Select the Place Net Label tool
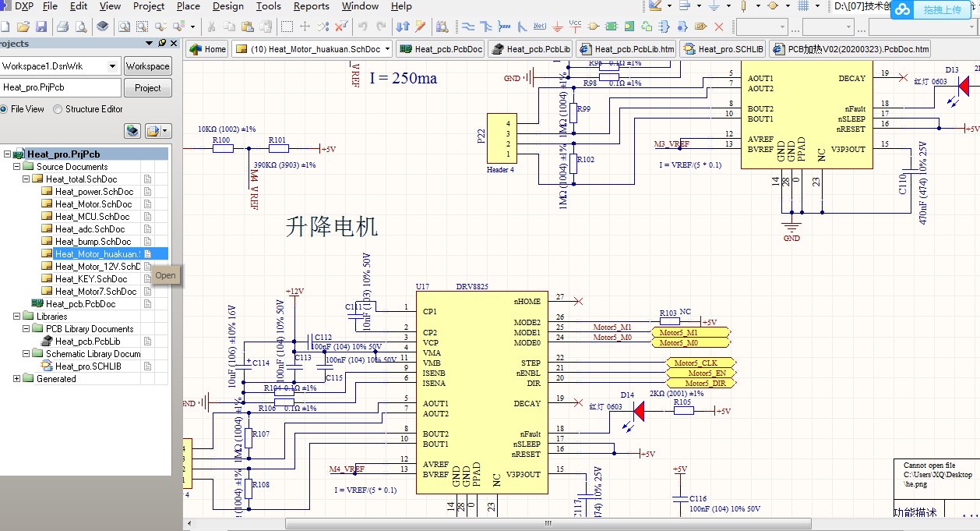Screen dimensions: 980x531 click(539, 27)
